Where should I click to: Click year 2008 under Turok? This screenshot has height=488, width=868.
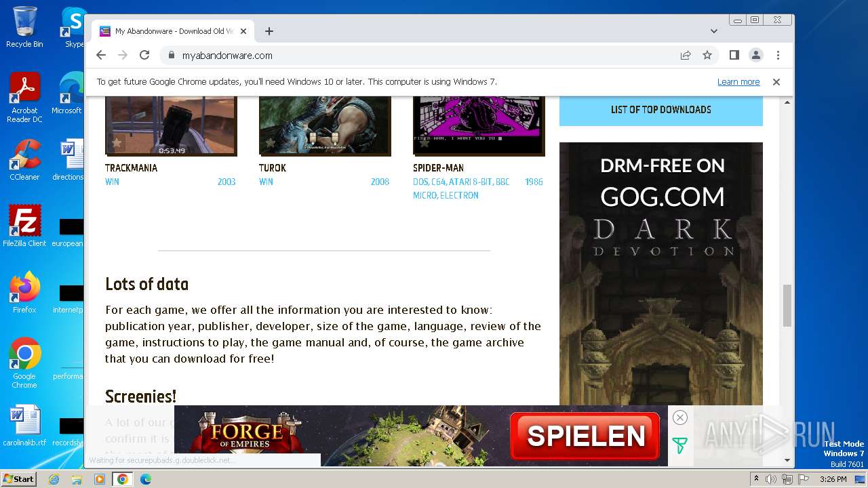coord(380,182)
